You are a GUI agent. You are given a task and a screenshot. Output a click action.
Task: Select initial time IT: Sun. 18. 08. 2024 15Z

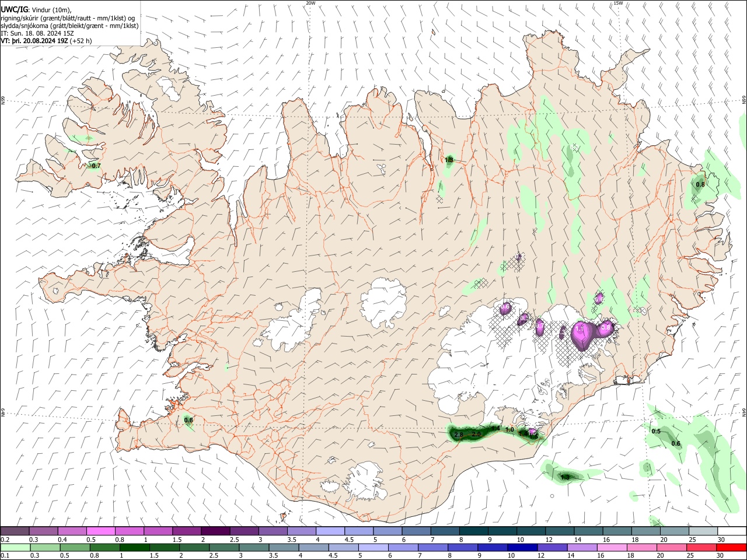(x=37, y=33)
